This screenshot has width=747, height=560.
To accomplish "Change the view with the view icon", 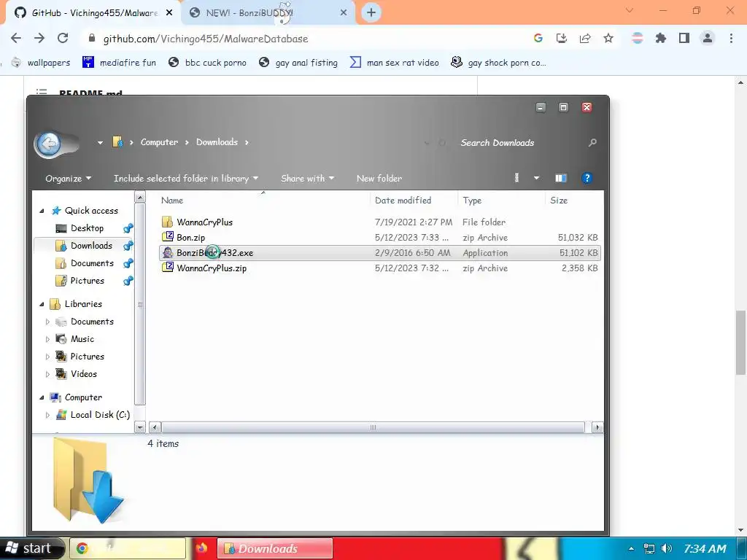I will pos(517,178).
